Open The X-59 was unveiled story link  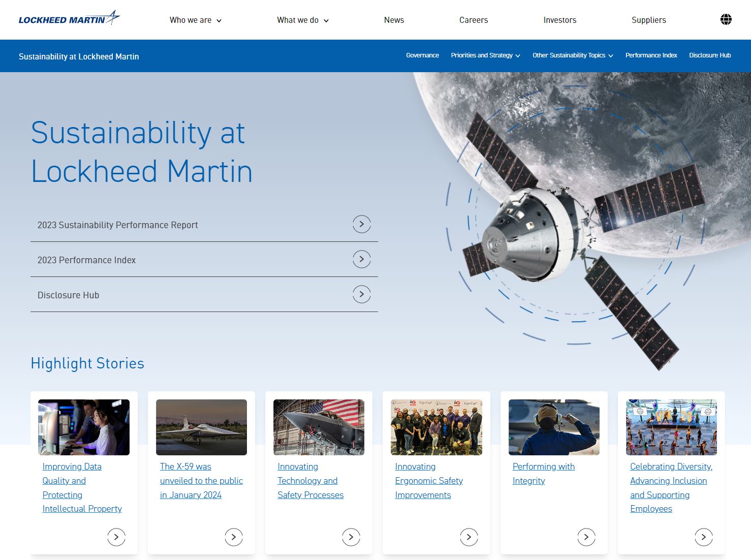[x=201, y=481]
